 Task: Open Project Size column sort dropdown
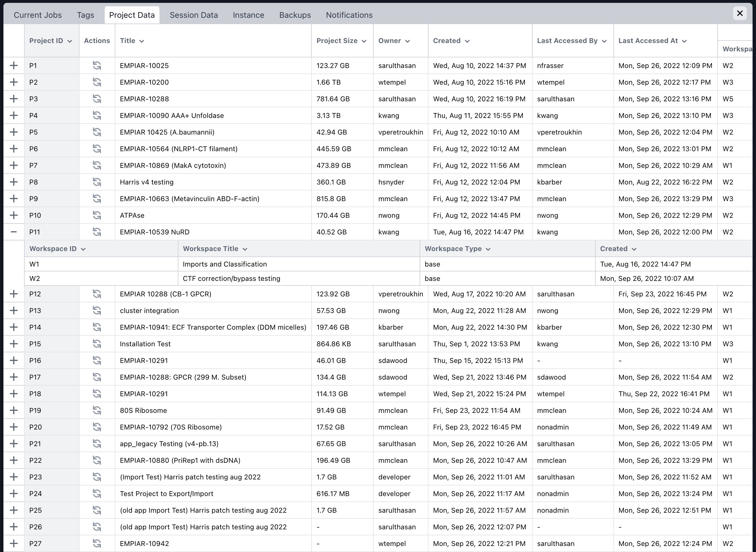point(364,41)
